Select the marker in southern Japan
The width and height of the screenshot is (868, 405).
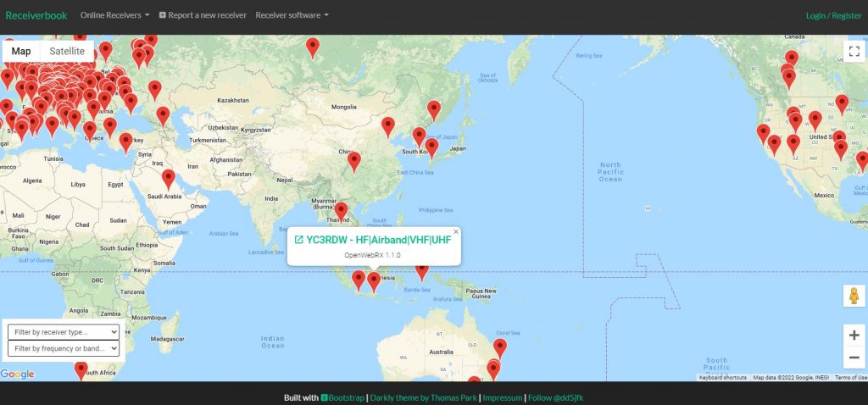coord(431,147)
